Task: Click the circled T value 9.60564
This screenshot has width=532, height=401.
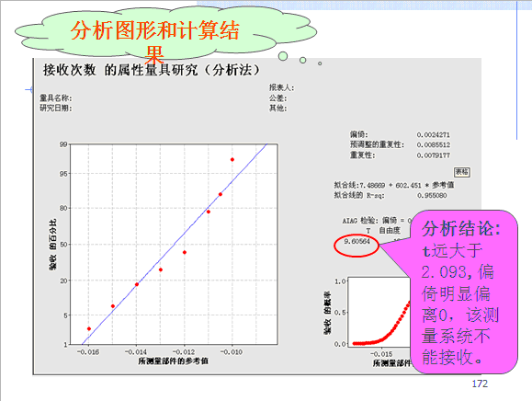Action: (357, 241)
